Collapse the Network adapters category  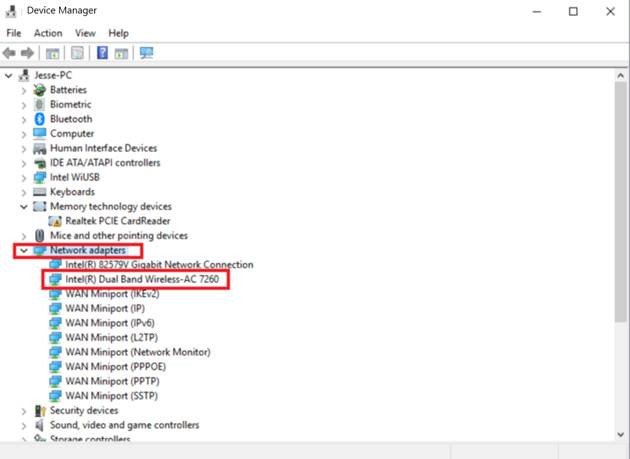24,250
